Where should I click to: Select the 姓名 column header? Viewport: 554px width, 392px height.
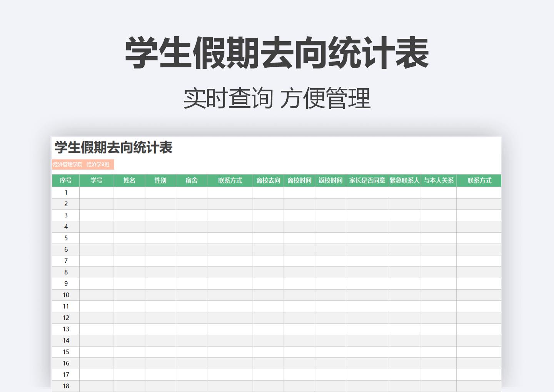pyautogui.click(x=129, y=179)
